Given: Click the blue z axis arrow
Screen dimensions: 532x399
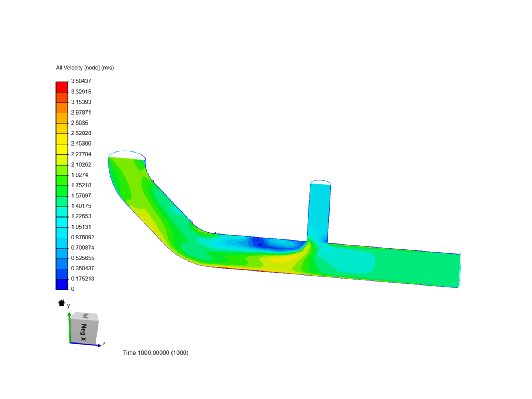Looking at the screenshot, I should point(86,345).
